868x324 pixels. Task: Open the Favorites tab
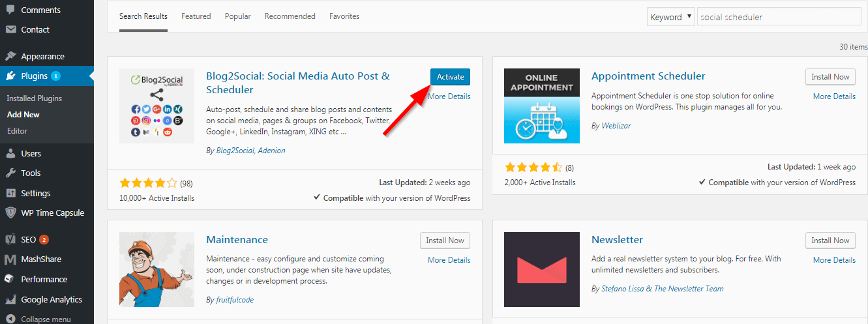[x=344, y=16]
